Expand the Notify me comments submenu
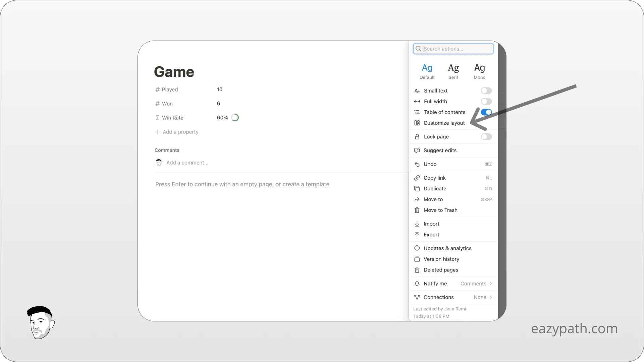This screenshot has height=362, width=644. 490,283
